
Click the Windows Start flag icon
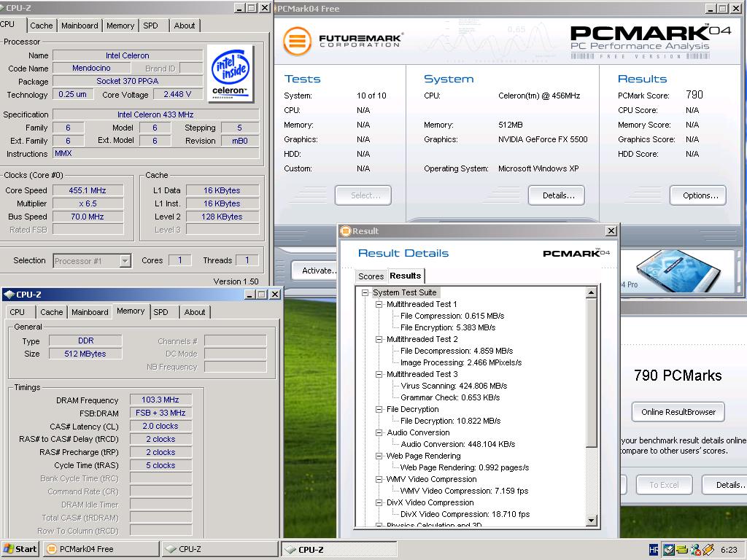tap(9, 549)
